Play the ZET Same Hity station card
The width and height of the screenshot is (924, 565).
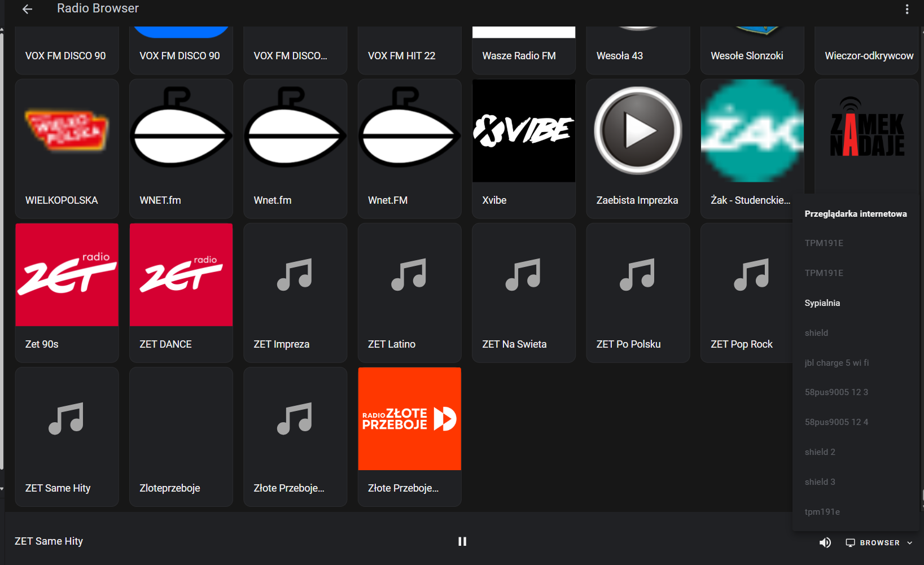(67, 437)
